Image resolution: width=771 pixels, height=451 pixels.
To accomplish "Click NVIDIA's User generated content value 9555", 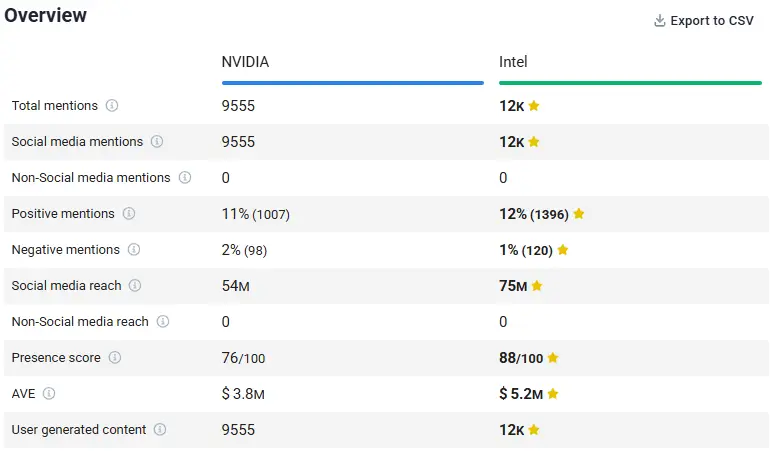I will [238, 430].
